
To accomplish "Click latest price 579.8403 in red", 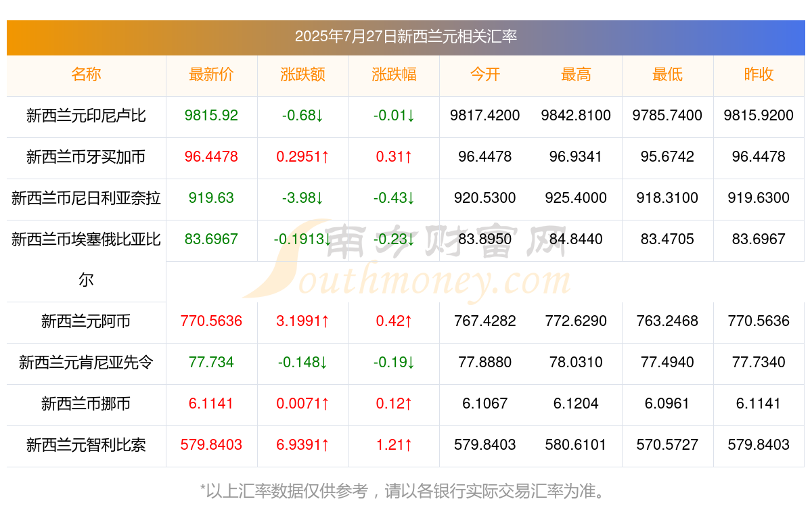I will (x=211, y=445).
